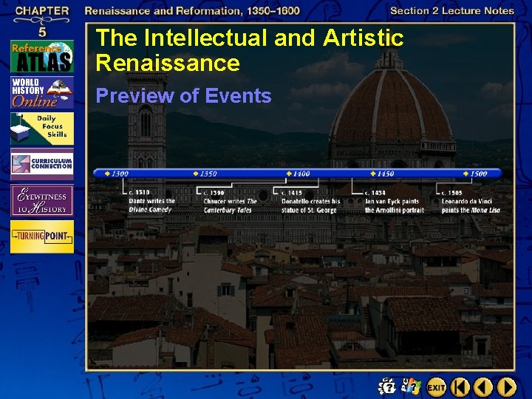
Task: Open Daily Focus Skills
Action: [42, 129]
